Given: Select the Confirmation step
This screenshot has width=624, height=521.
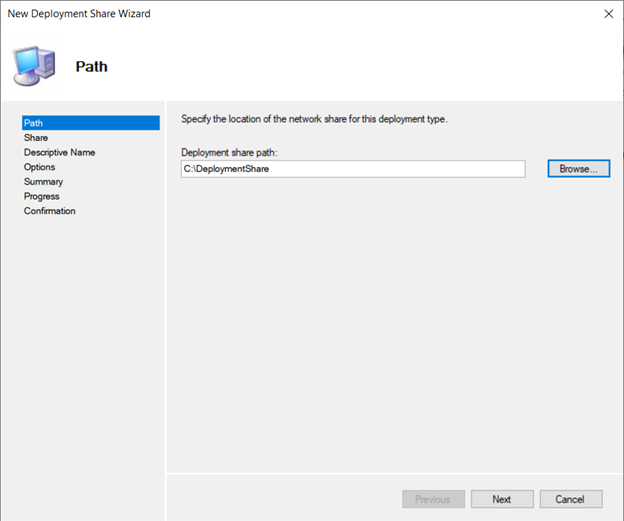Looking at the screenshot, I should pos(49,211).
